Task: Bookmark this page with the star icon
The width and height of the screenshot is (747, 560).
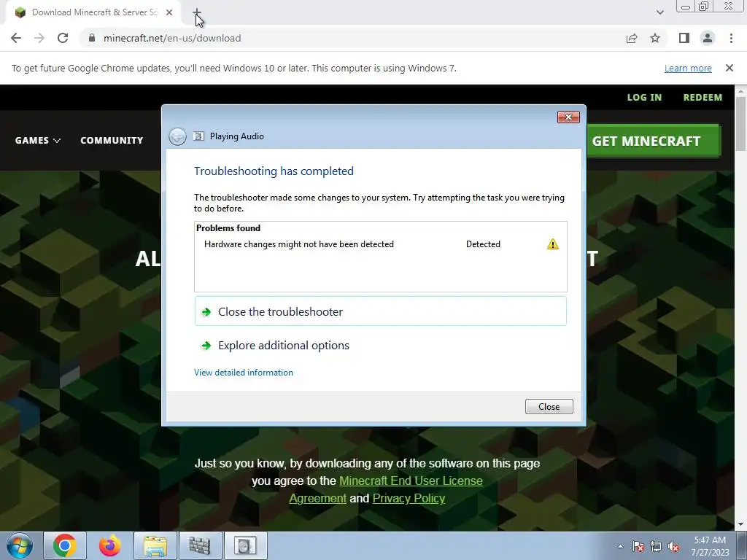Action: [x=655, y=38]
